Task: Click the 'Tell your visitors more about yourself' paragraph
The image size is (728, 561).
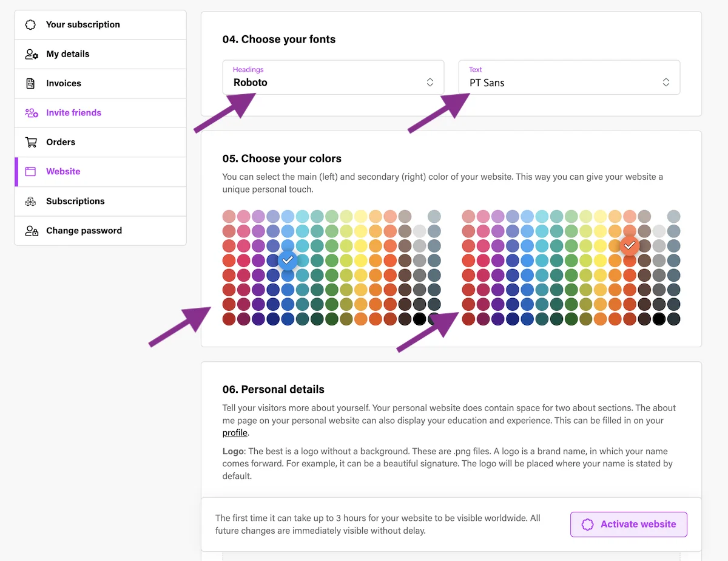Action: (x=449, y=420)
